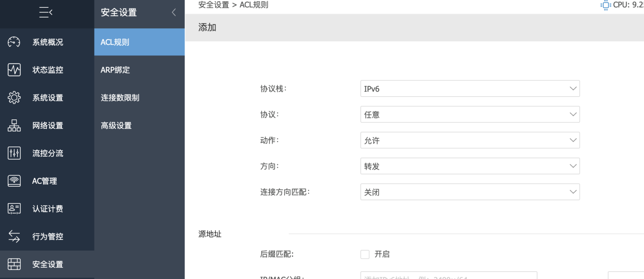This screenshot has height=279, width=644.
Task: Click the security settings firewall icon
Action: (x=14, y=264)
